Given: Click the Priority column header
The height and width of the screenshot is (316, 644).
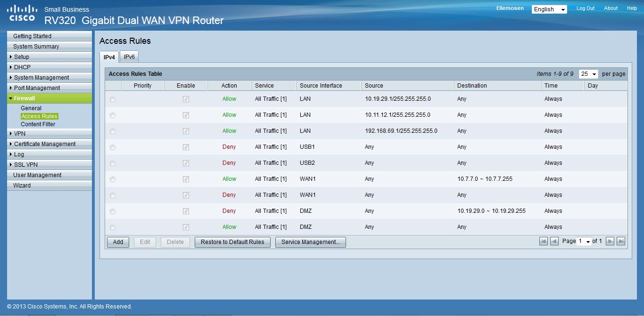Looking at the screenshot, I should point(142,86).
